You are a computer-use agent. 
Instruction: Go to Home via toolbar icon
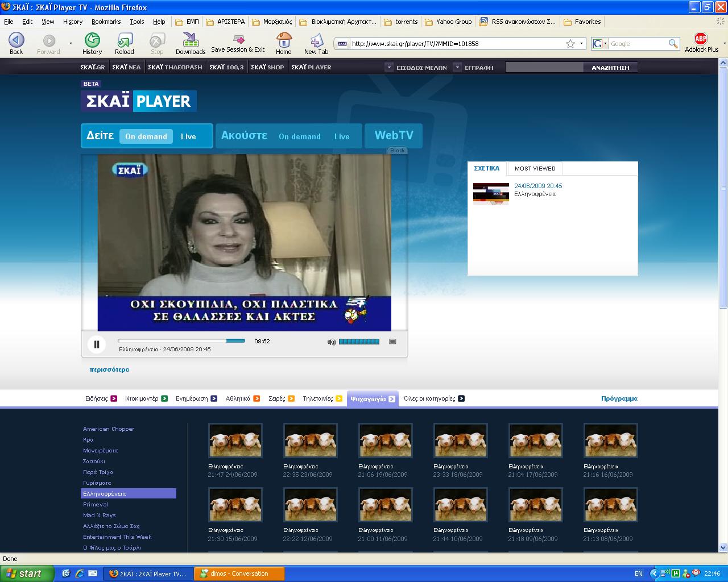click(x=283, y=43)
